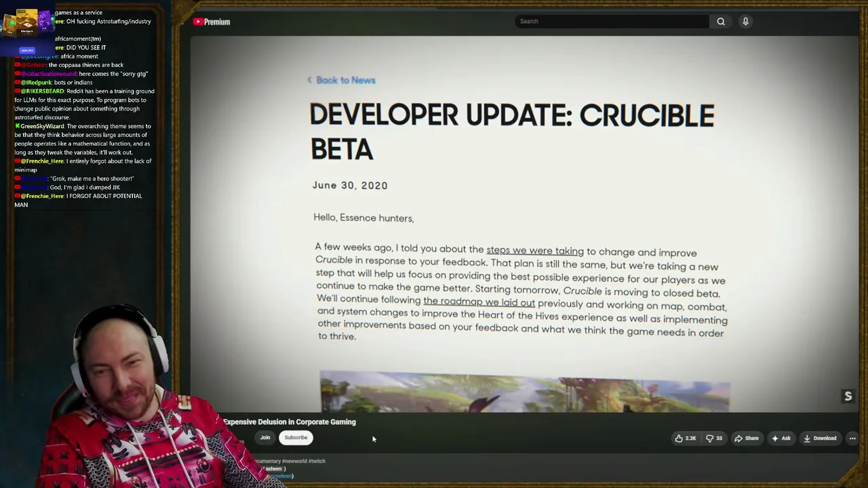This screenshot has height=488, width=868.
Task: Click the Crucible game image in the article
Action: point(525,391)
